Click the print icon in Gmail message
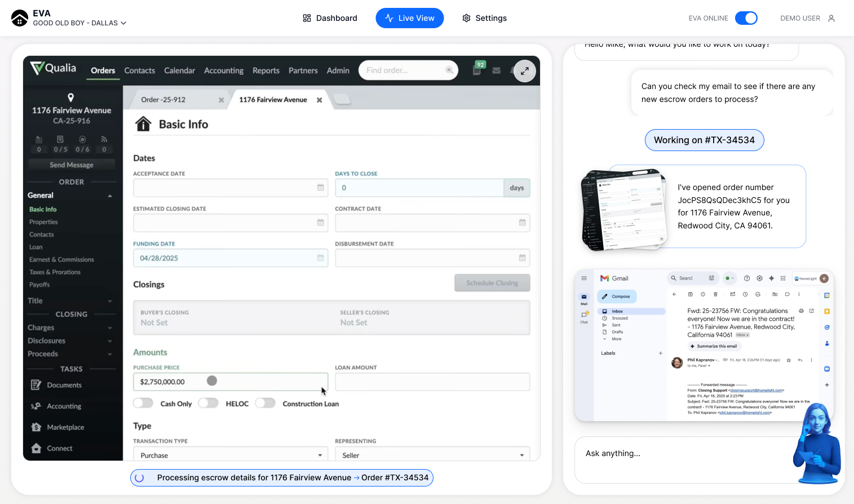This screenshot has height=504, width=854. (x=801, y=311)
